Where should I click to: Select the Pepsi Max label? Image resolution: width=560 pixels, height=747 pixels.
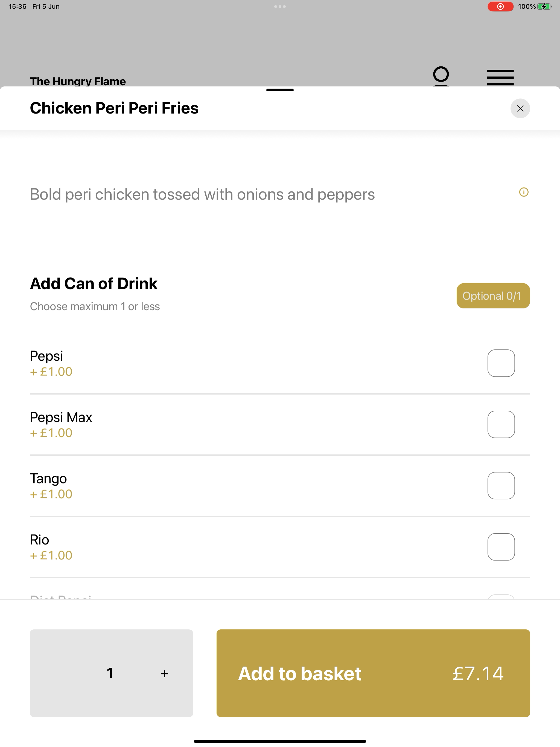[x=61, y=418]
